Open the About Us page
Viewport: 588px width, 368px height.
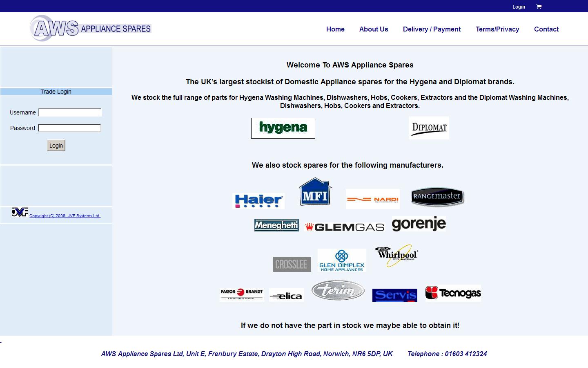click(x=373, y=29)
